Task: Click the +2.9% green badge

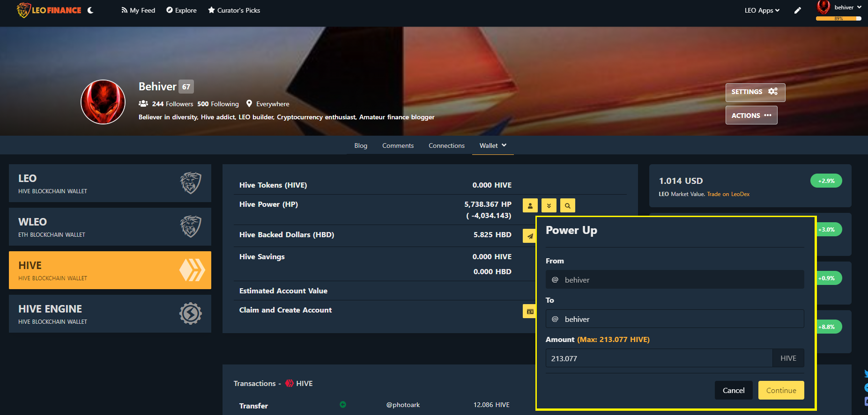Action: 826,181
